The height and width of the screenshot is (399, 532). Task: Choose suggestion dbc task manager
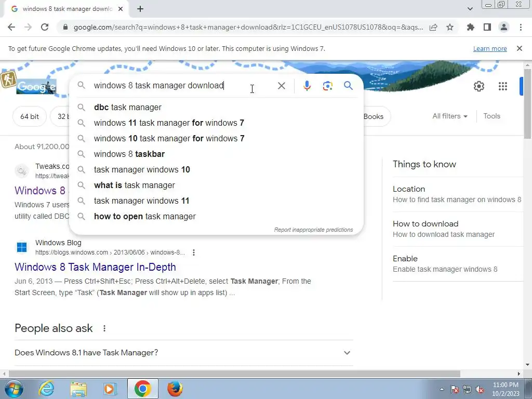click(x=216, y=107)
